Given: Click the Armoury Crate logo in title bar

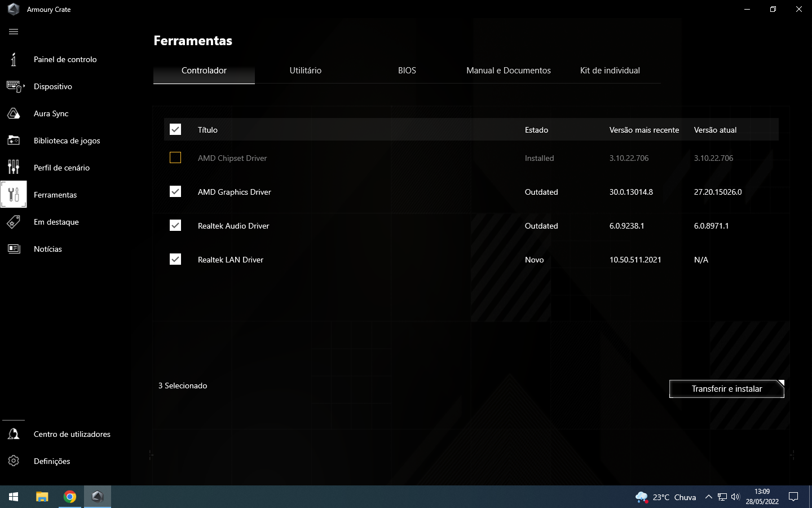Looking at the screenshot, I should pos(14,9).
